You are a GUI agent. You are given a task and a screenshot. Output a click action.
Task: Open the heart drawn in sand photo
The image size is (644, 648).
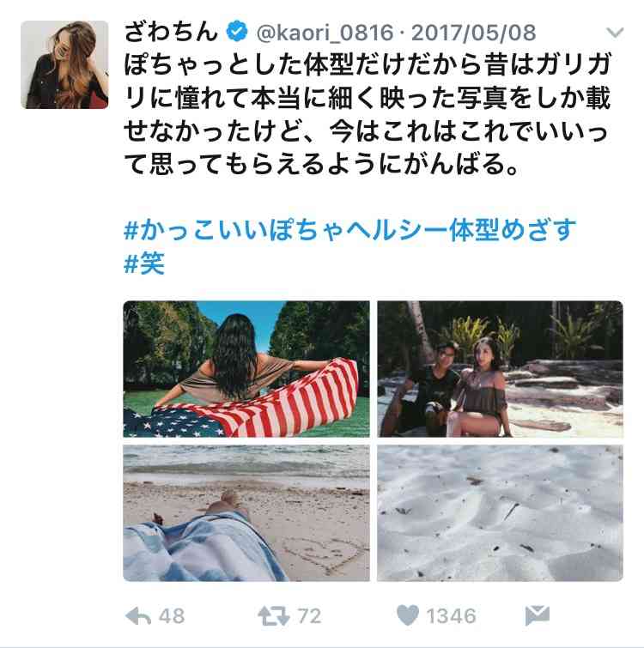coord(246,513)
